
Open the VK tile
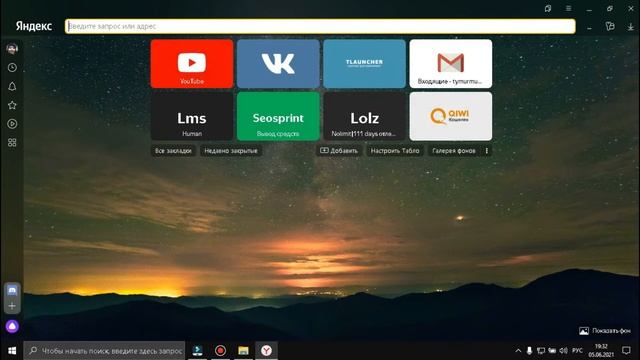tap(278, 64)
